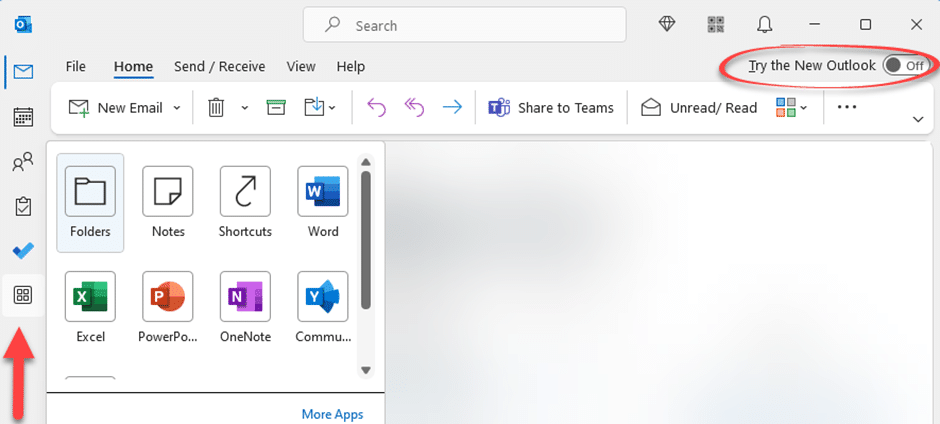
Task: Click the Share to Teams button
Action: coord(551,107)
